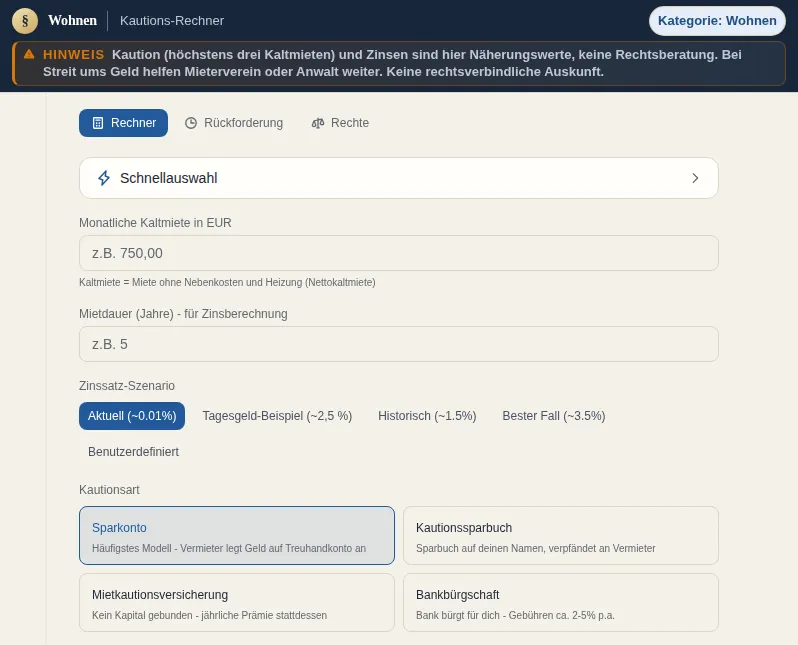Switch to the Rechner tab
This screenshot has height=645, width=798.
click(123, 123)
